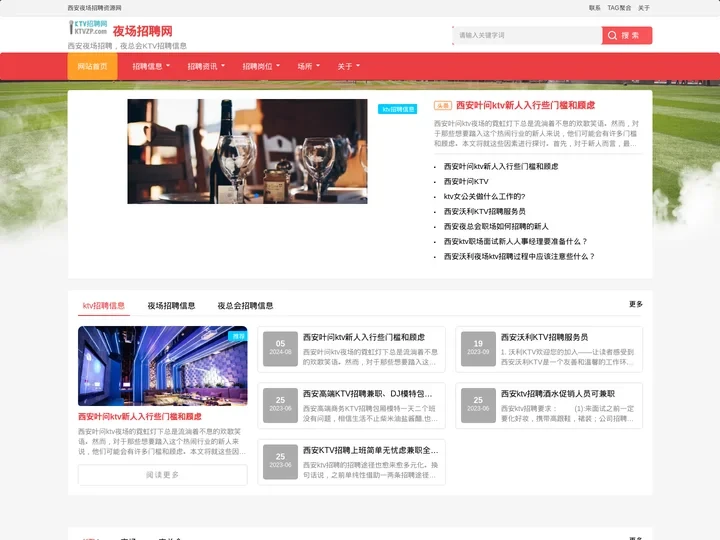The width and height of the screenshot is (720, 540).
Task: Click the 夜场招聘网 site title
Action: 143,31
